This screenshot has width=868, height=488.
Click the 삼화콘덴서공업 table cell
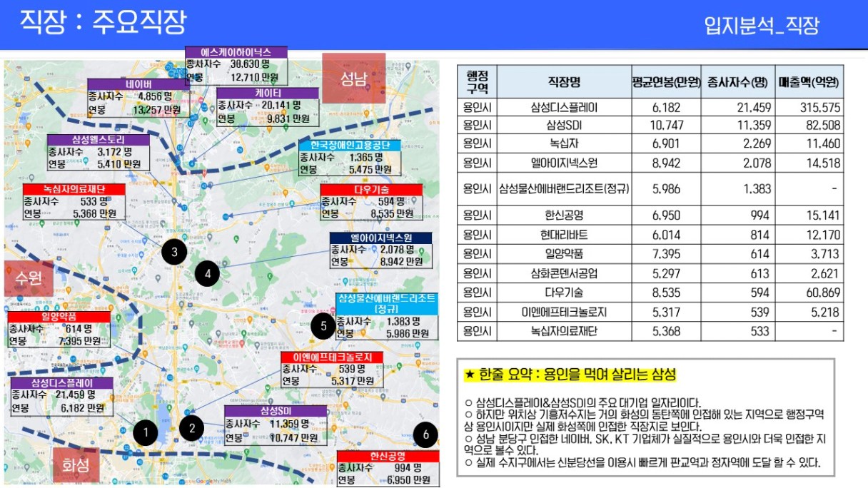tap(564, 273)
